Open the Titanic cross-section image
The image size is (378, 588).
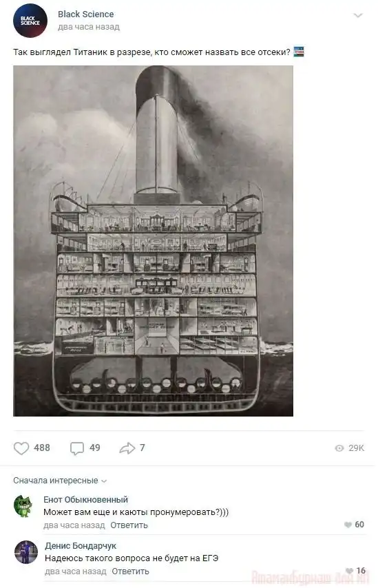(x=153, y=241)
